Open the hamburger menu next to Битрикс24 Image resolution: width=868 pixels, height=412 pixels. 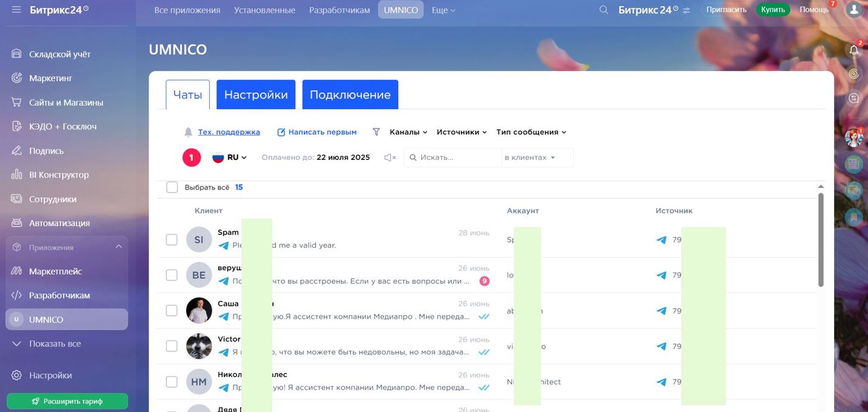tap(16, 10)
